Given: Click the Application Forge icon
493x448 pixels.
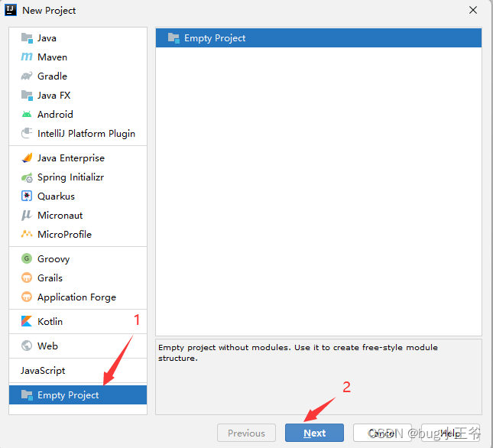Looking at the screenshot, I should click(27, 297).
